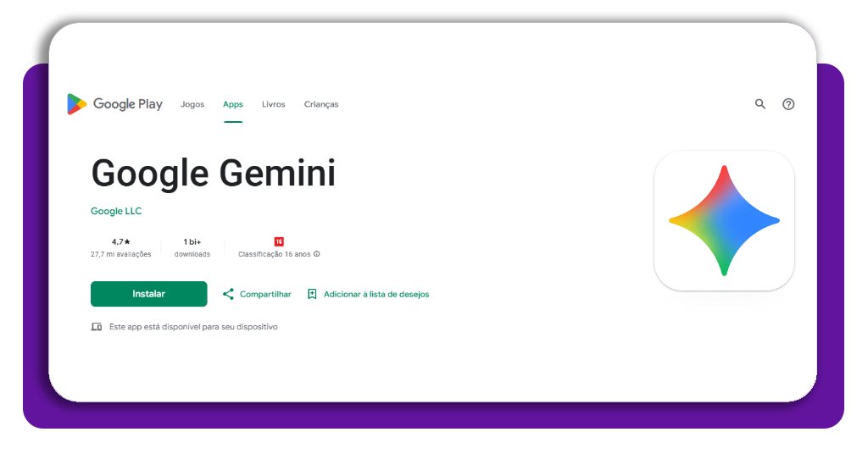Click the 1 bi+ downloads stat
The image size is (868, 454).
[x=192, y=246]
